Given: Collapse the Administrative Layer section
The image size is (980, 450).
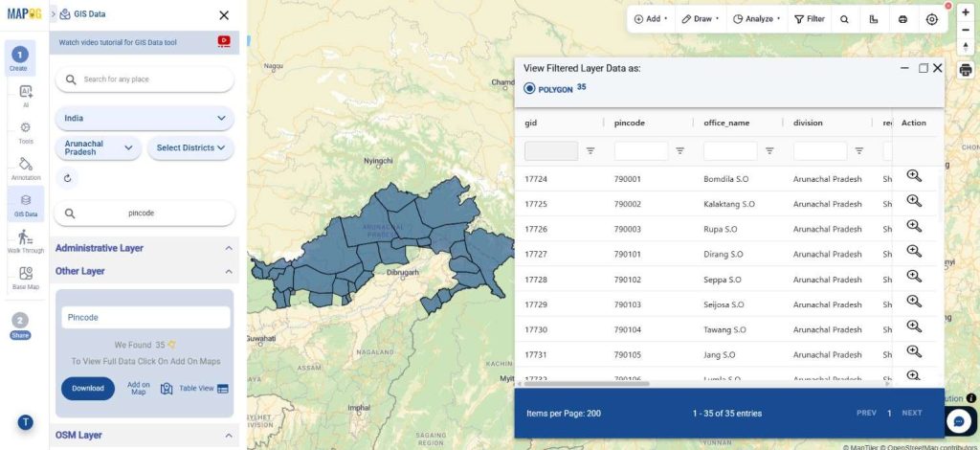Looking at the screenshot, I should pos(228,248).
